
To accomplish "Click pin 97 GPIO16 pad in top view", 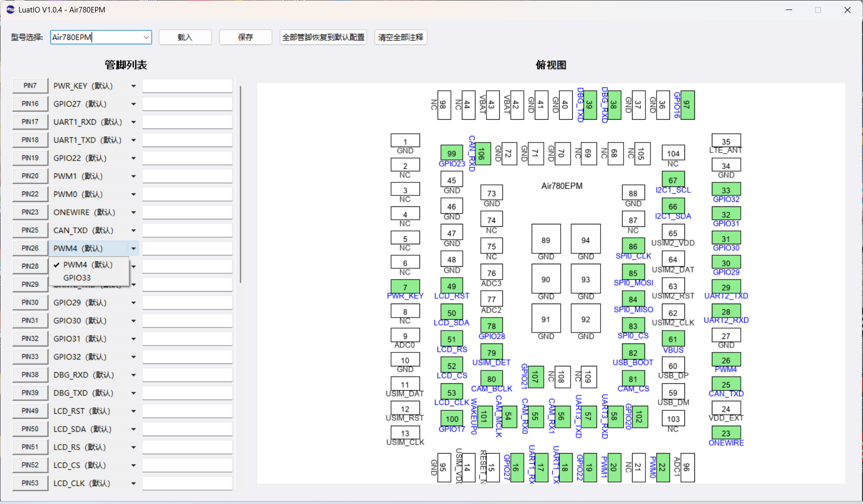I will [x=687, y=105].
